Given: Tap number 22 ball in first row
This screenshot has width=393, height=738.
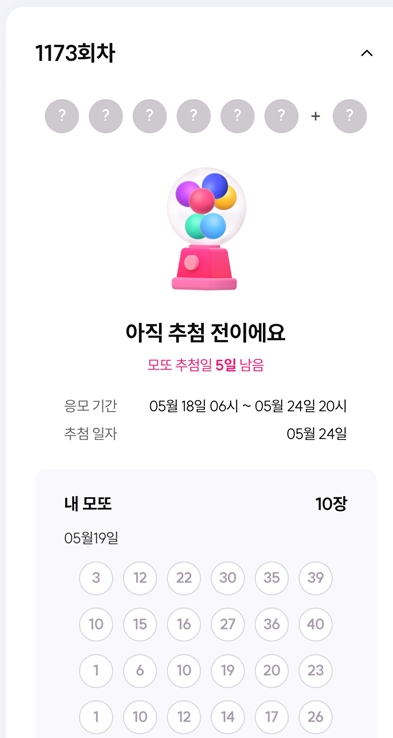Looking at the screenshot, I should 184,578.
